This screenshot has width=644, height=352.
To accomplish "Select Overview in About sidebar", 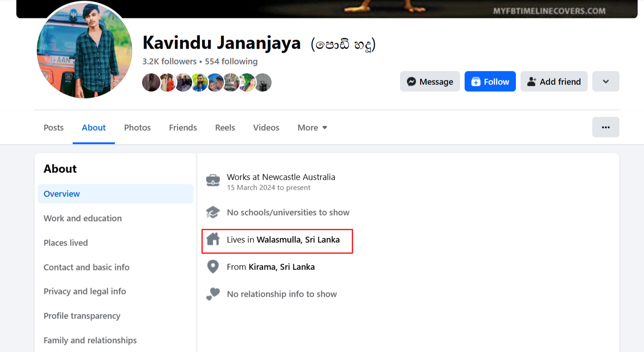I will coord(116,194).
